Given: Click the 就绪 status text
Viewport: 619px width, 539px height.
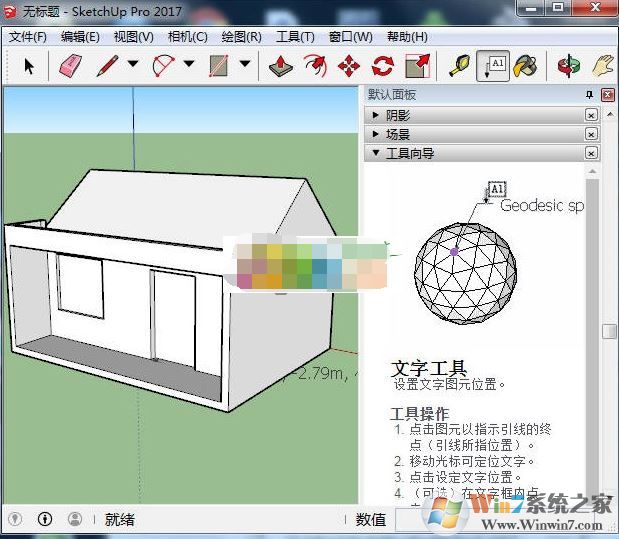Looking at the screenshot, I should [x=120, y=520].
